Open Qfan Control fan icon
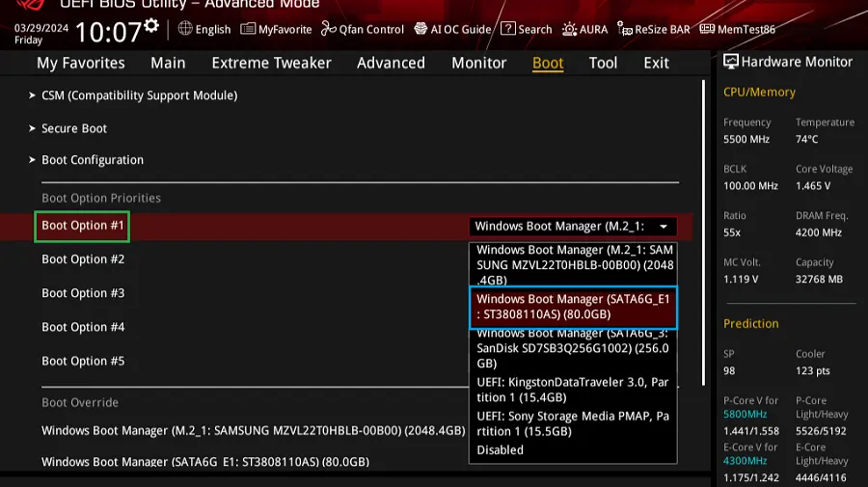 329,29
